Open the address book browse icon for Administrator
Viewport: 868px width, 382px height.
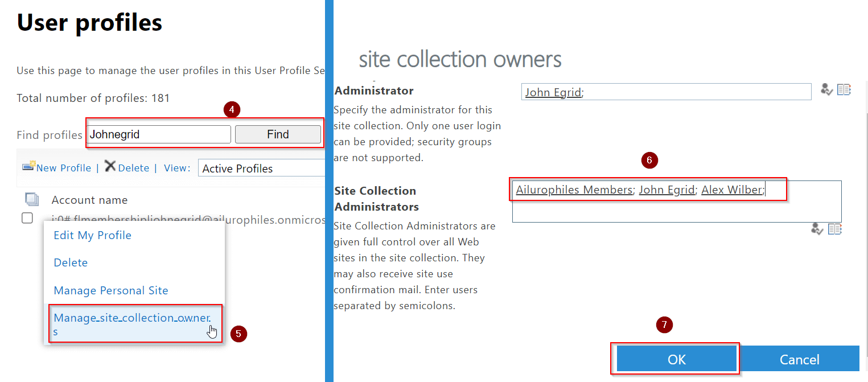[844, 89]
